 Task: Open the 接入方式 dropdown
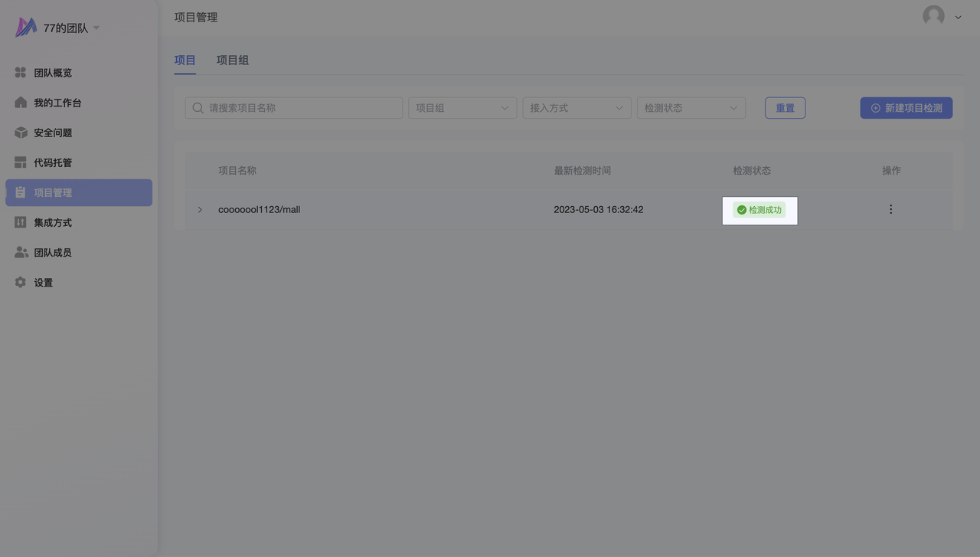[576, 108]
